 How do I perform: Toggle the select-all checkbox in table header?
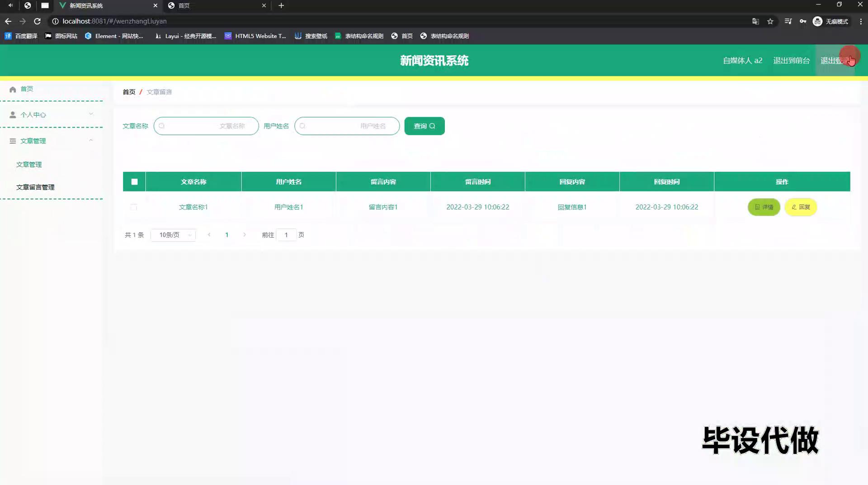coord(134,182)
